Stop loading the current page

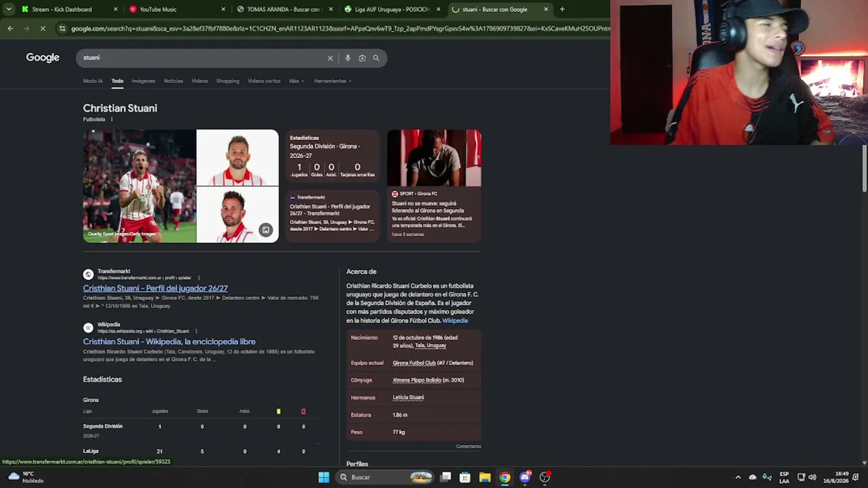coord(42,28)
